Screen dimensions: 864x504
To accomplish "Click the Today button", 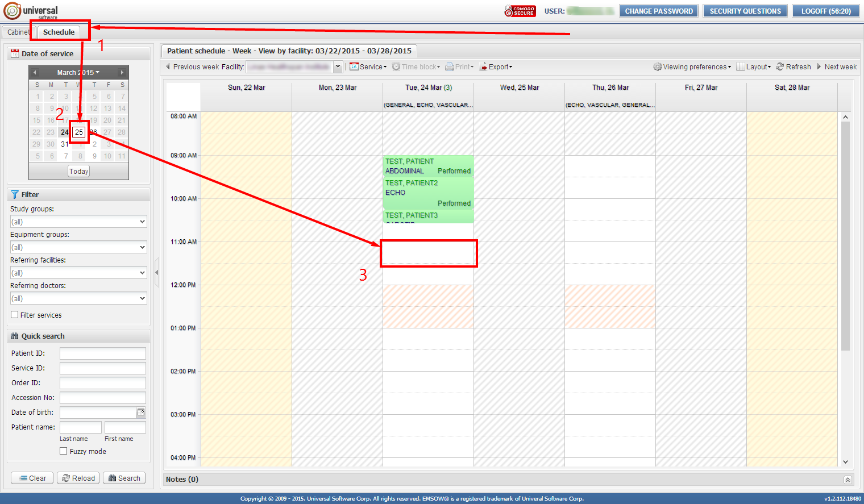I will [x=79, y=172].
